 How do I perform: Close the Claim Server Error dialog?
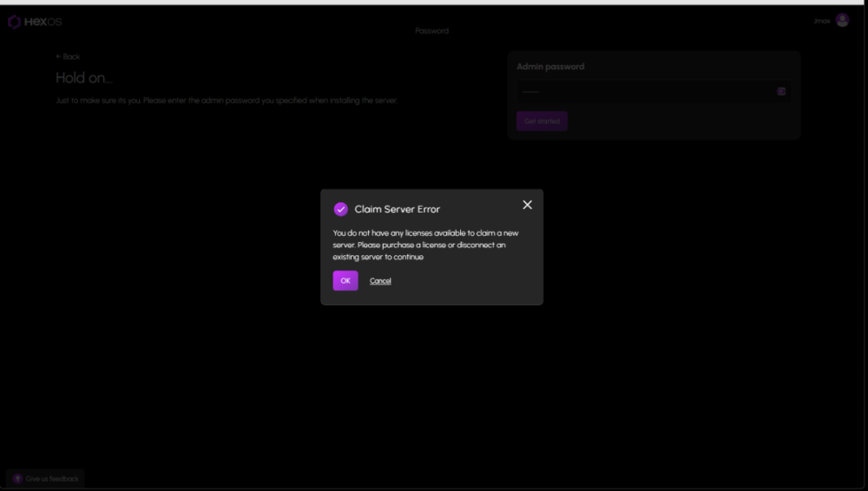pyautogui.click(x=527, y=205)
